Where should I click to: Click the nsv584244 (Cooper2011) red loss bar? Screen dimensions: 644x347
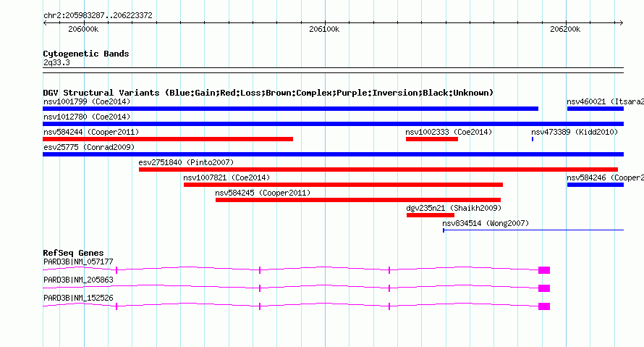tap(168, 139)
